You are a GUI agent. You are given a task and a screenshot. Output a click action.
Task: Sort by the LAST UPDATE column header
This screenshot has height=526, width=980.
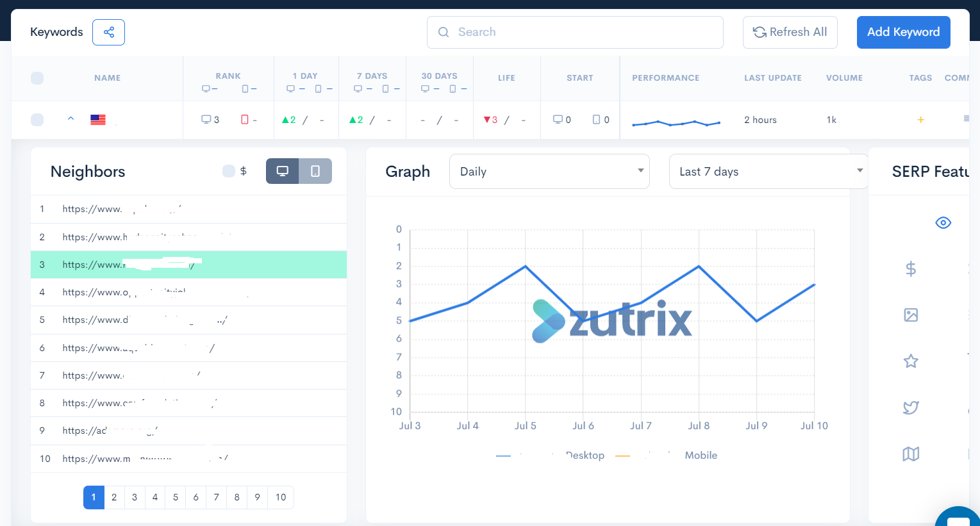pyautogui.click(x=773, y=78)
